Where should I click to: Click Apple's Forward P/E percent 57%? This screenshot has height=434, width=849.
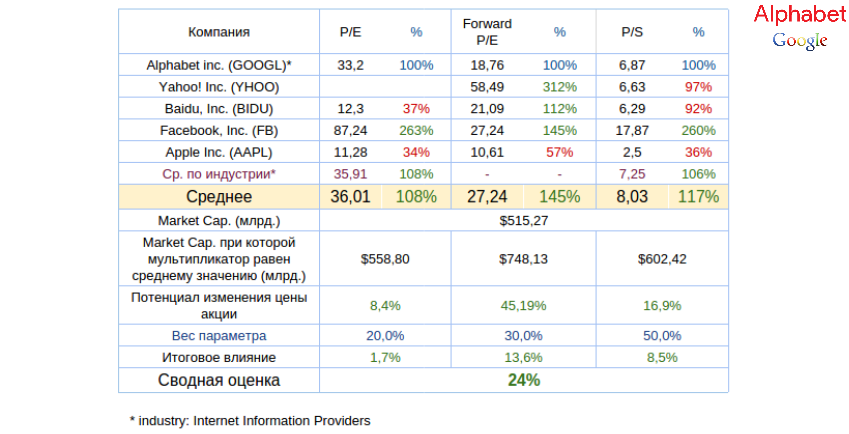pos(559,152)
